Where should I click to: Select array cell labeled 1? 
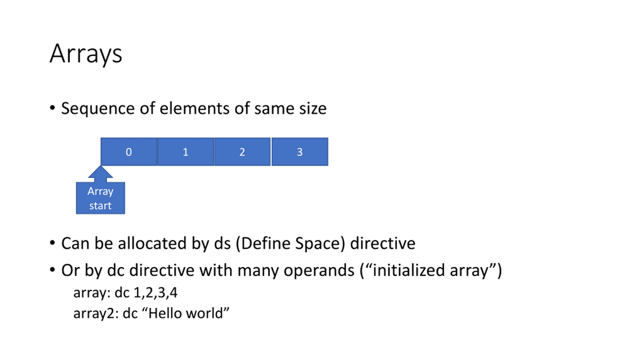pos(186,152)
